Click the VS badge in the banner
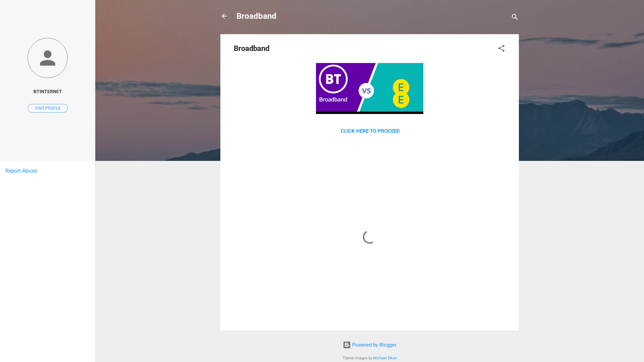Viewport: 644px width, 362px height. 366,90
